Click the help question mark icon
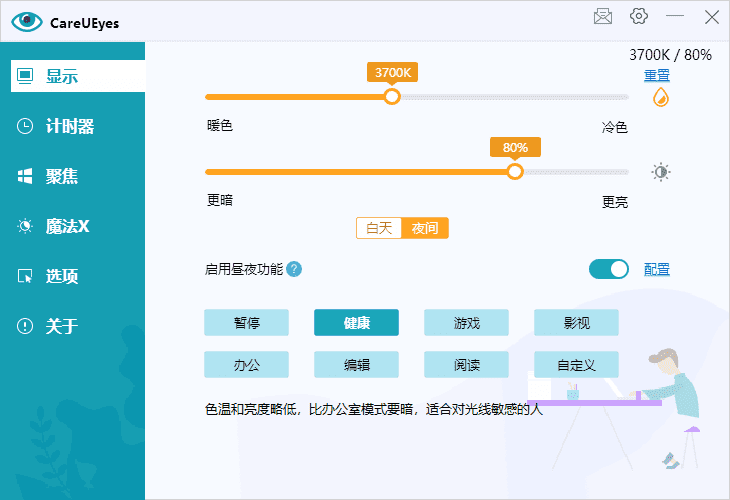 (294, 269)
